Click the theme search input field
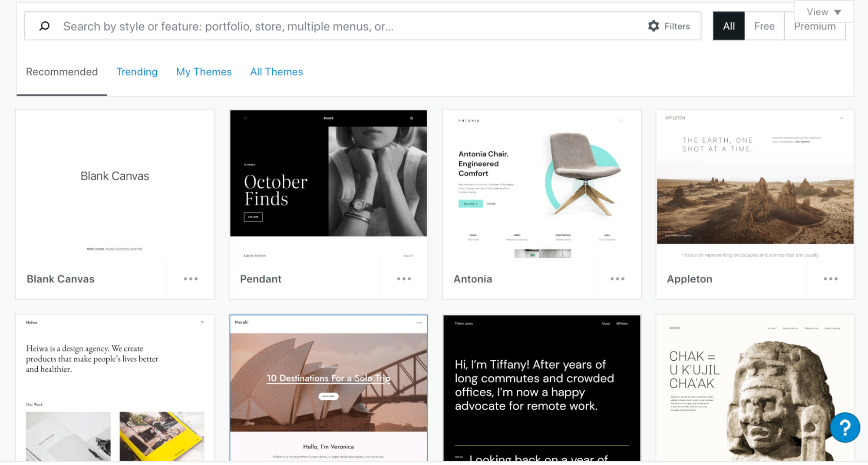868x465 pixels. point(352,26)
